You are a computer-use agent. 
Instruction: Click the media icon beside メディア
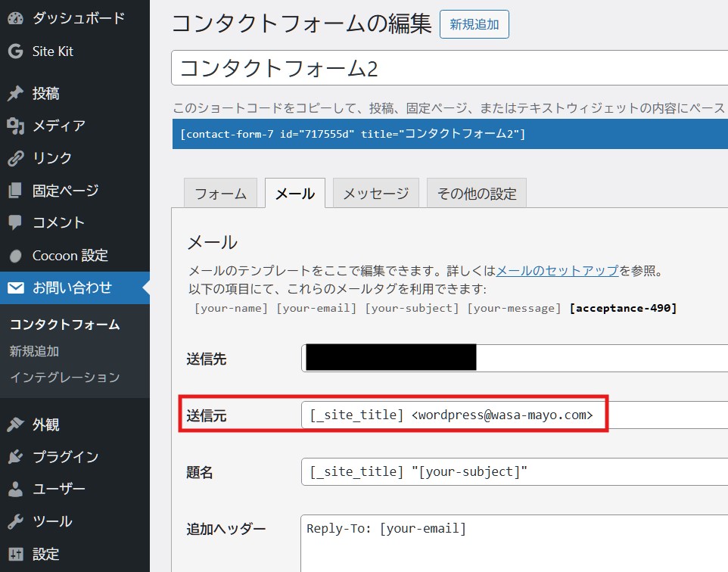coord(15,126)
